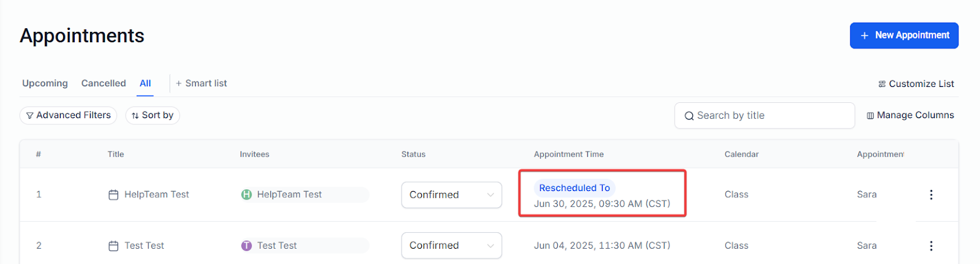Click the plus icon on New Appointment

coord(864,36)
